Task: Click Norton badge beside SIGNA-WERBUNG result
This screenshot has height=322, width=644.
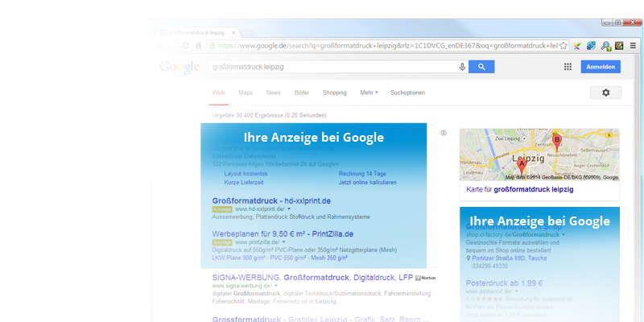Action: coord(425,278)
